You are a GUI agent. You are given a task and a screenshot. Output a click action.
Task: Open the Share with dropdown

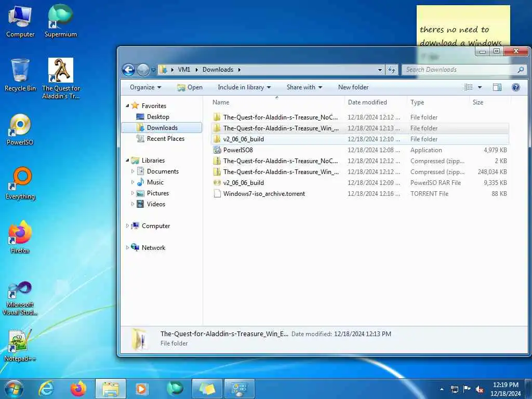304,87
